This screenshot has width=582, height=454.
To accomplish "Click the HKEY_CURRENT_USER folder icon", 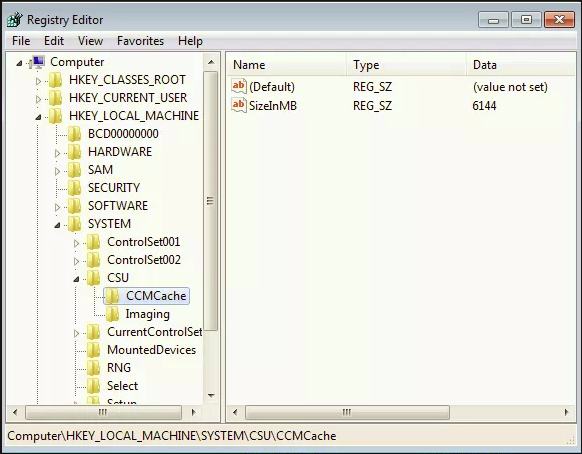I will [55, 98].
